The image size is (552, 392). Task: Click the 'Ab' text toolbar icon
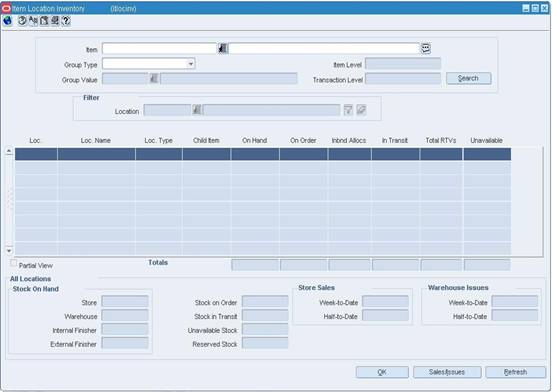click(33, 21)
